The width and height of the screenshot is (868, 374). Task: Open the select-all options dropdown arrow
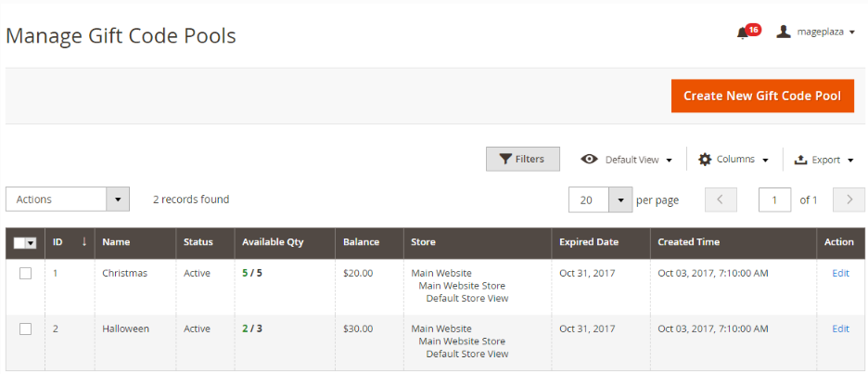click(31, 243)
